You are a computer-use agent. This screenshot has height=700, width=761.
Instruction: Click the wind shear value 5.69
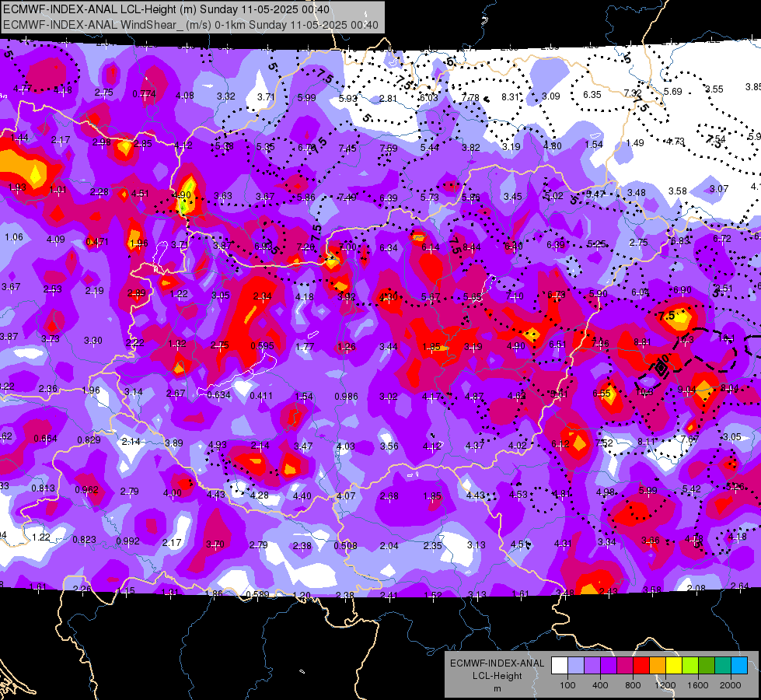[673, 91]
